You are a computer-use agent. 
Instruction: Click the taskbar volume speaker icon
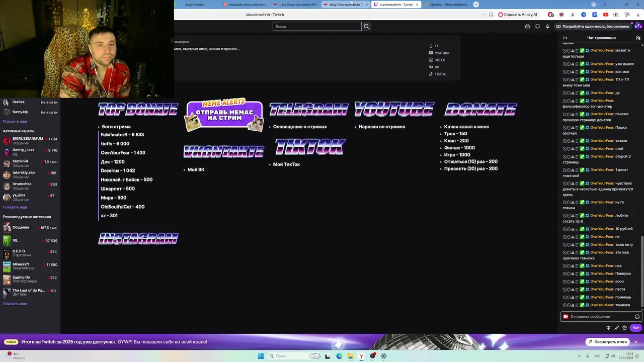coord(612,356)
